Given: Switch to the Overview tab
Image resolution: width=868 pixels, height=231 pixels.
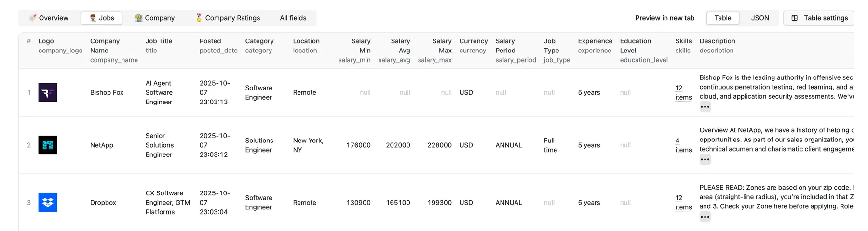Looking at the screenshot, I should (x=49, y=18).
